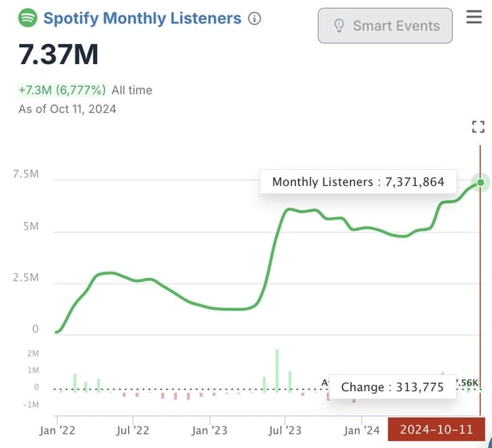
Task: Click the tallest green change bar
Action: [x=277, y=370]
